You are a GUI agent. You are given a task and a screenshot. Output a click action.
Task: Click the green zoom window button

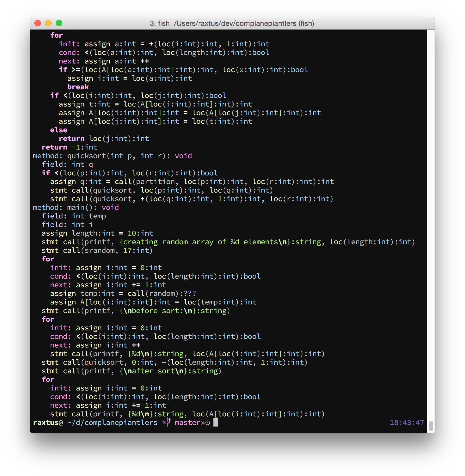pos(59,23)
